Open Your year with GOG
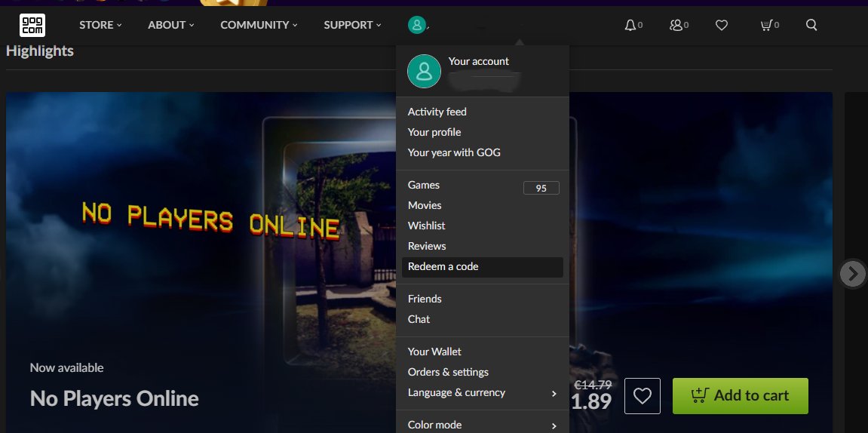This screenshot has width=868, height=433. (454, 152)
